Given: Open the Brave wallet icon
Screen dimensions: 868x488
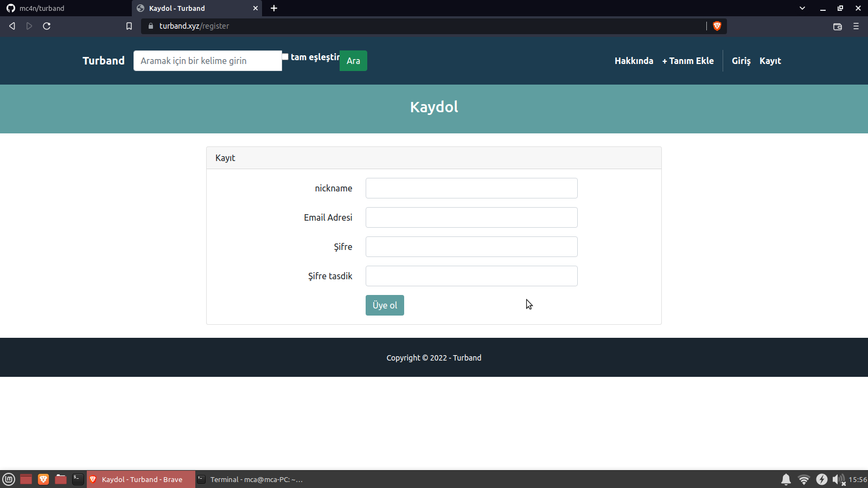Looking at the screenshot, I should 838,26.
